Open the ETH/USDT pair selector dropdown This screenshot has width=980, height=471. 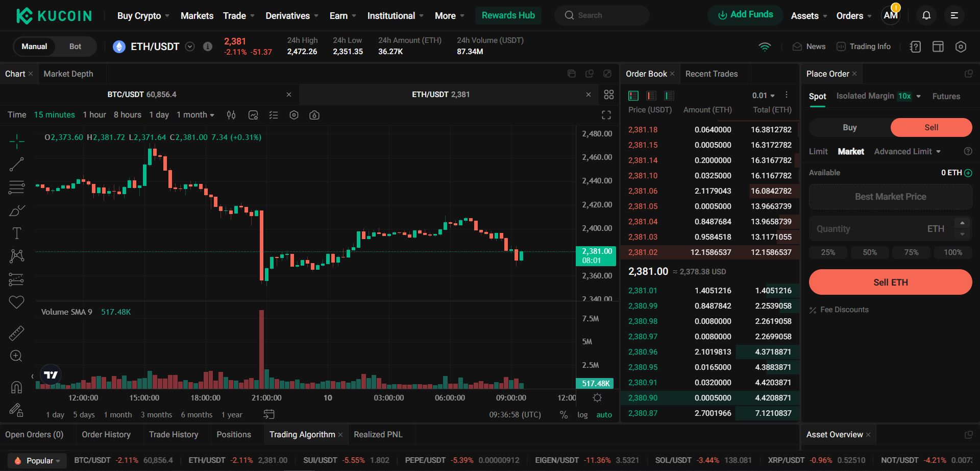pos(190,46)
